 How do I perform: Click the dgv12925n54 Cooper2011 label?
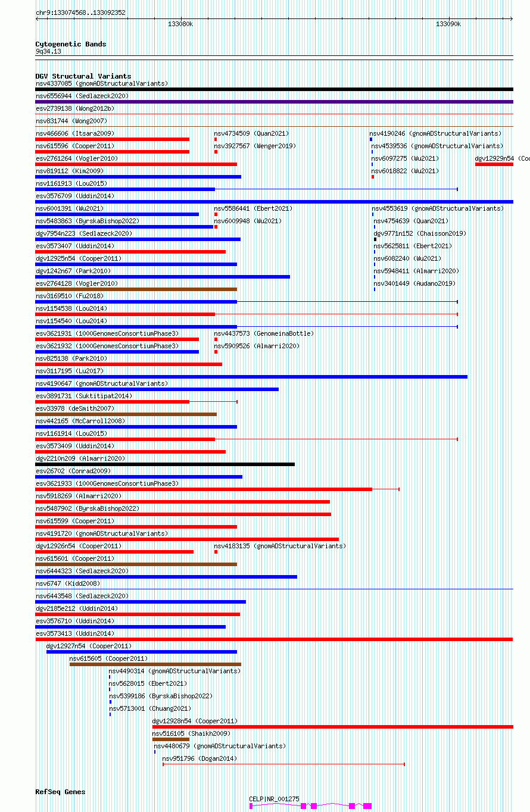[79, 258]
